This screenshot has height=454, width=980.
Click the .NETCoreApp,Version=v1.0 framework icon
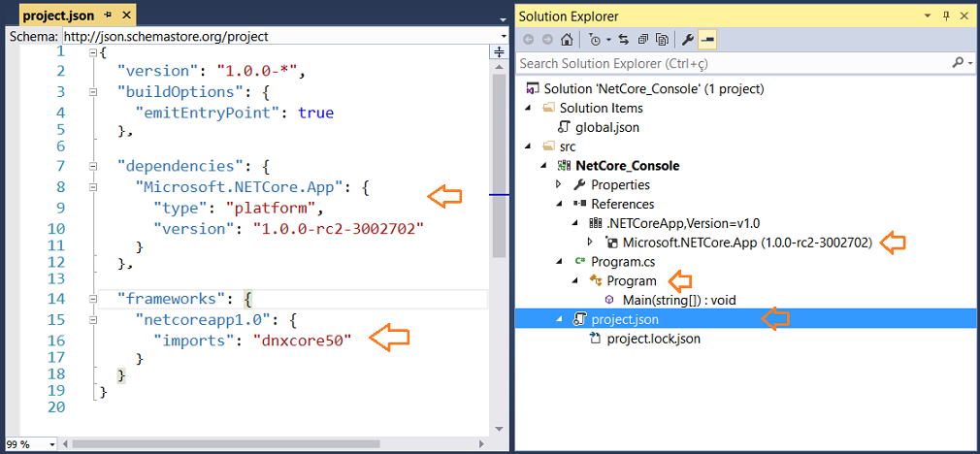595,223
